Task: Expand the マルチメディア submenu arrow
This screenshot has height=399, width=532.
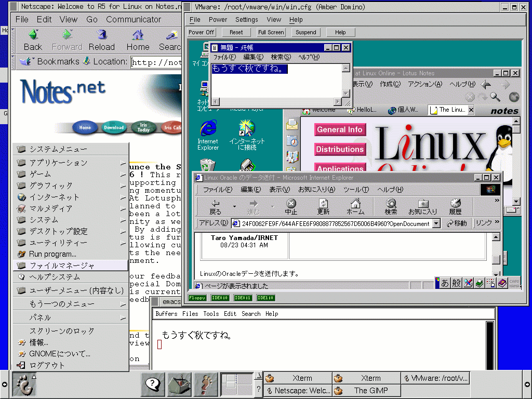Action: point(123,209)
